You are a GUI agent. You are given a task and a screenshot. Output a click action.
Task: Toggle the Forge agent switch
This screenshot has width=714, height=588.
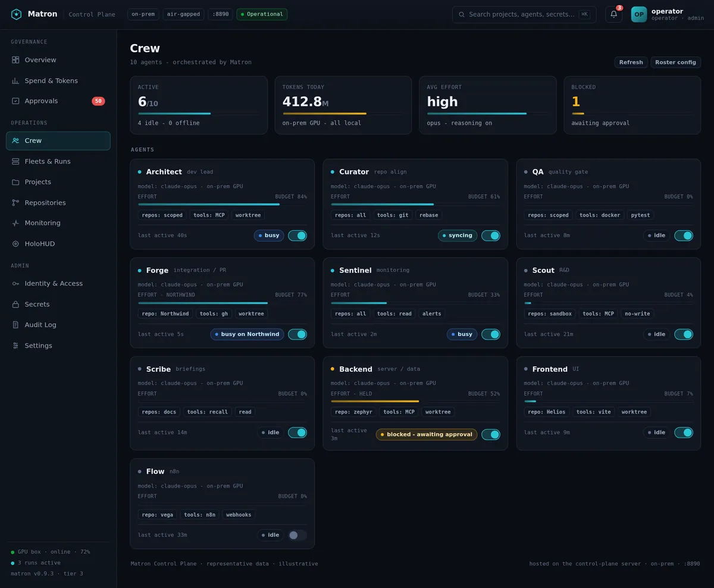[x=297, y=334]
